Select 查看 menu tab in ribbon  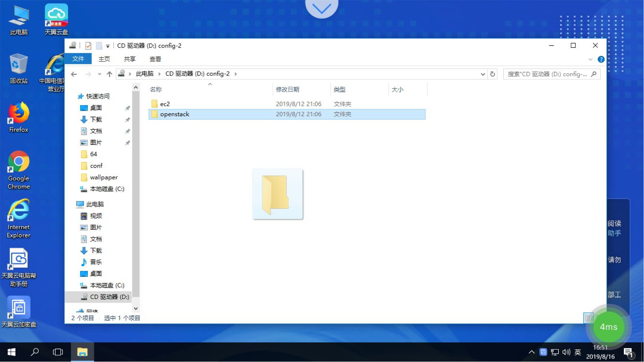click(155, 59)
